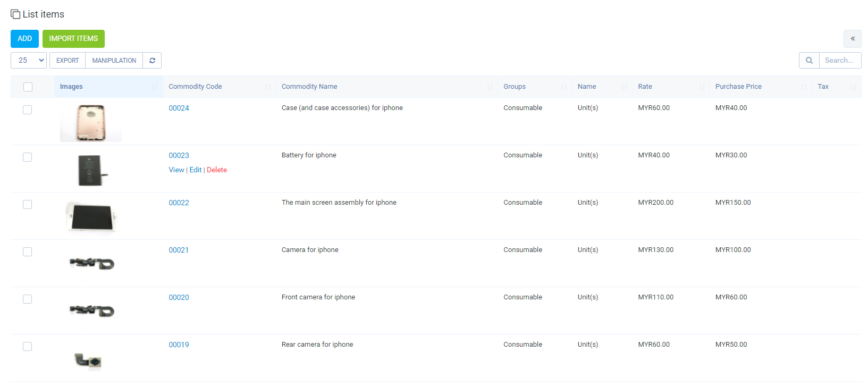
Task: Open commodity code 00024 link
Action: [179, 108]
